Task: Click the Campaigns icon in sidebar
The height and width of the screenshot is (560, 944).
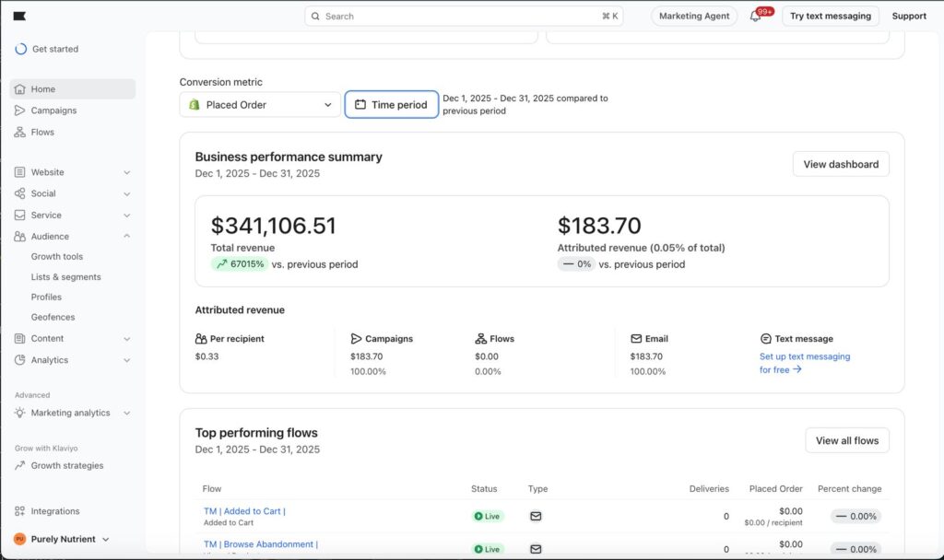Action: coord(20,111)
